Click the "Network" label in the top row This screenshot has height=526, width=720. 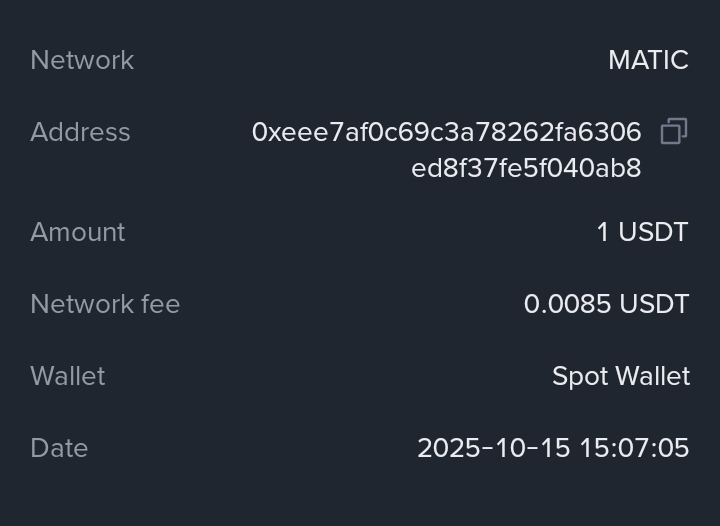[x=82, y=60]
